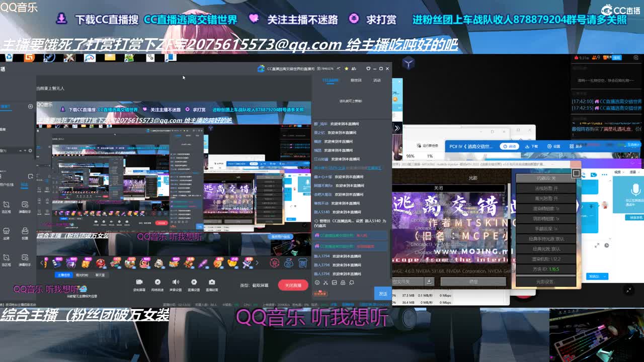Expand gift bar with right arrow
644x362 pixels.
(x=257, y=262)
